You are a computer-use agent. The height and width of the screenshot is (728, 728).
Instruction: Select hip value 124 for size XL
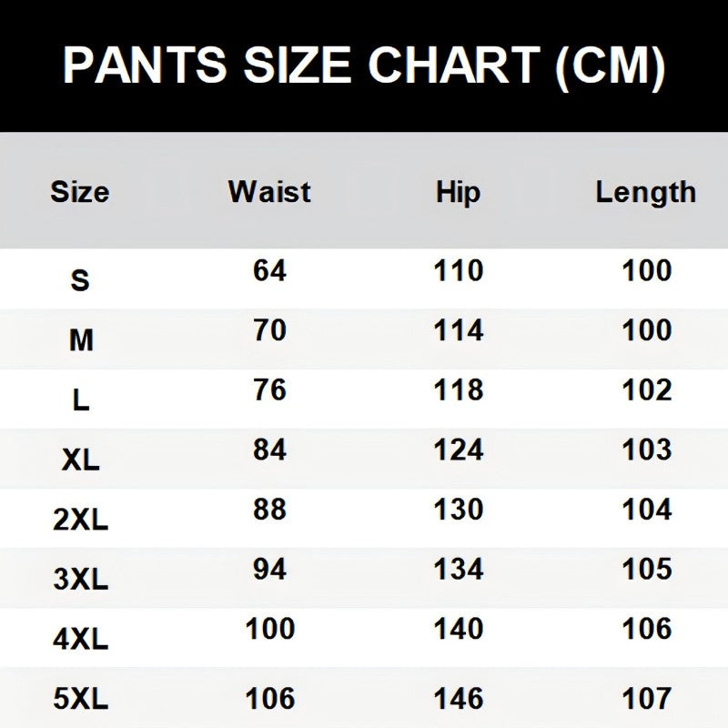pos(459,450)
